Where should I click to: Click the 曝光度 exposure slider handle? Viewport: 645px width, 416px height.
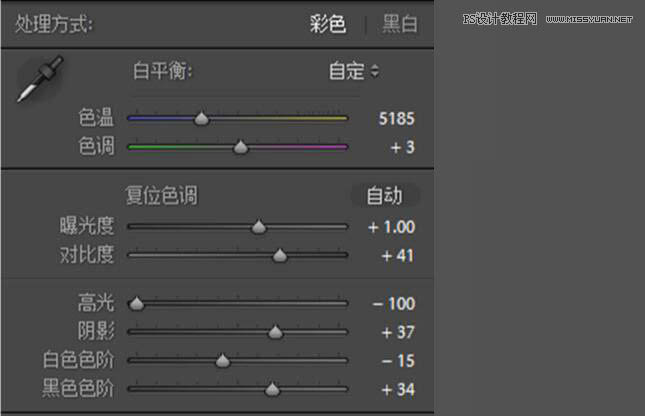(x=259, y=227)
